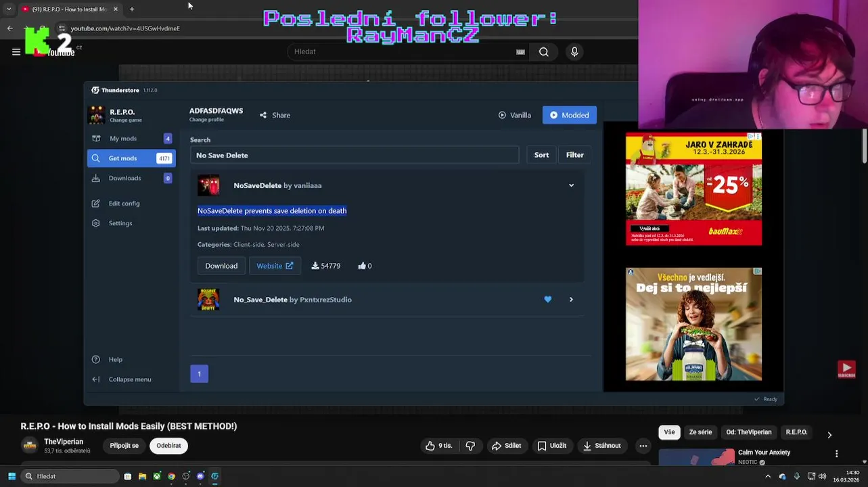Open TheViperian channel avatar
This screenshot has height=487, width=868.
[x=29, y=445]
